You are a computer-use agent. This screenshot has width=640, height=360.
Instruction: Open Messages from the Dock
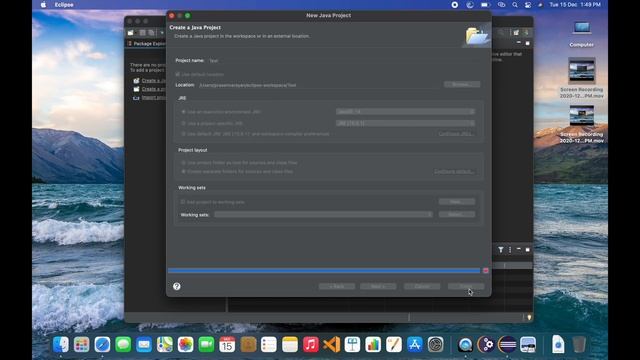click(x=123, y=344)
